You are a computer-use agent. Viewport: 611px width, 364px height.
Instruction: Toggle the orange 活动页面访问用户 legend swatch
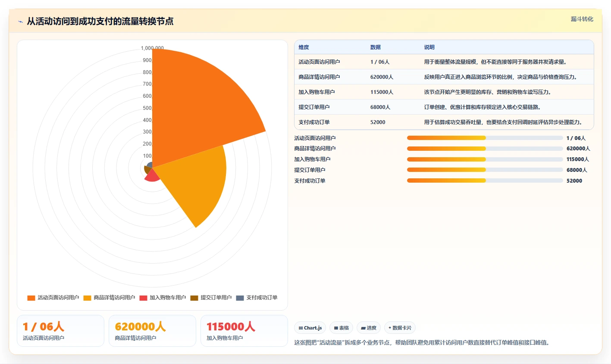(31, 298)
